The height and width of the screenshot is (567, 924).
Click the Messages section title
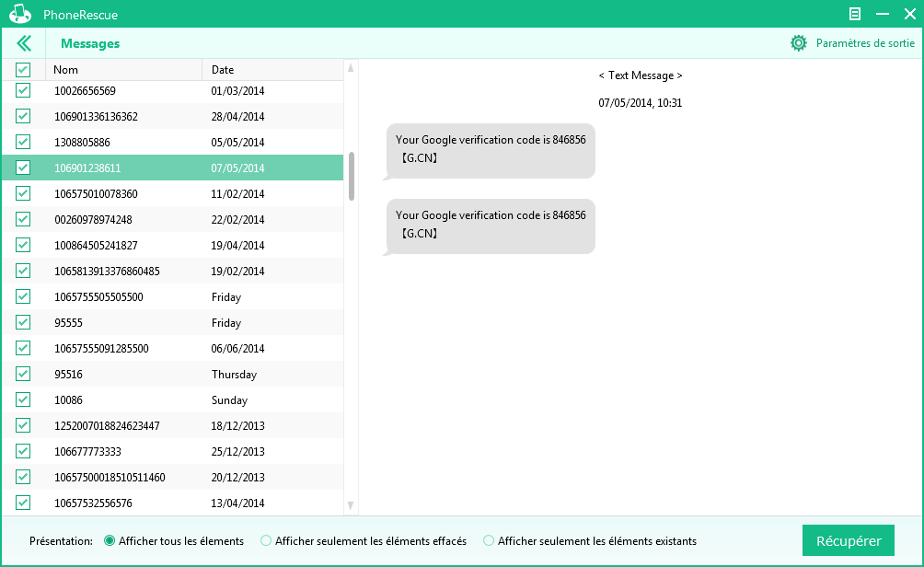[x=90, y=43]
